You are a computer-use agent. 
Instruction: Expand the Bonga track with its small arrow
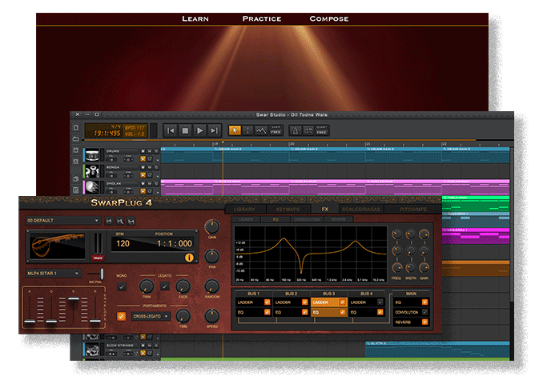point(158,176)
